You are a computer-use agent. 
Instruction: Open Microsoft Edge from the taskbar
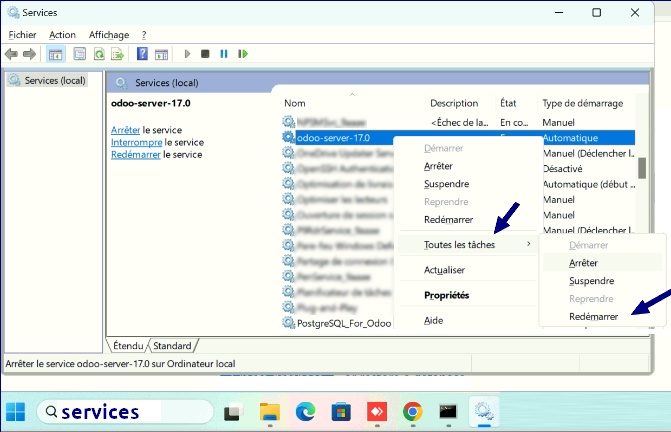tap(306, 412)
